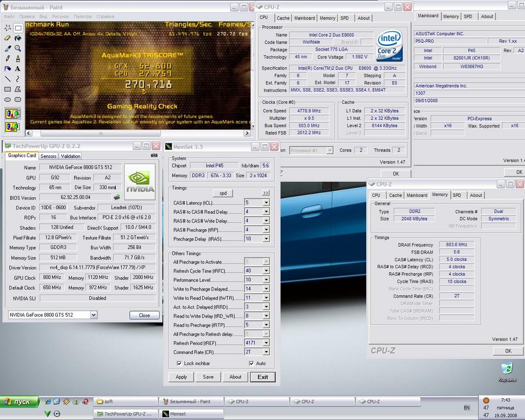The height and width of the screenshot is (420, 525).
Task: Open SPD tab in the DDR2 memory CPU-Z window
Action: pyautogui.click(x=457, y=195)
